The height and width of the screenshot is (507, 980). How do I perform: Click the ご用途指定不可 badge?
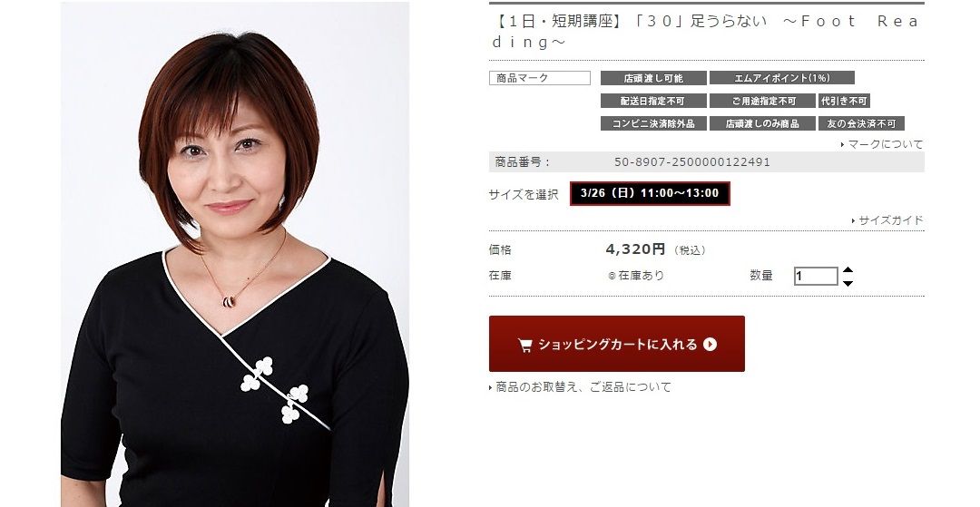(x=762, y=101)
